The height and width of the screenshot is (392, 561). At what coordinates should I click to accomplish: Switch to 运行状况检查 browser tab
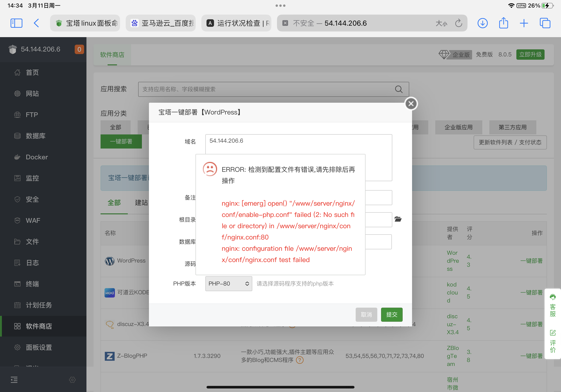(236, 23)
